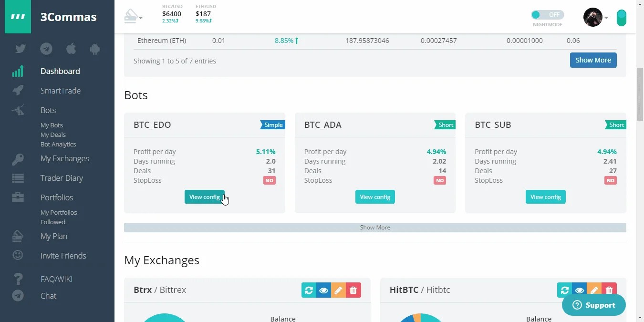Screen dimensions: 644x322
Task: Delete the Bittrex exchange
Action: pyautogui.click(x=353, y=290)
